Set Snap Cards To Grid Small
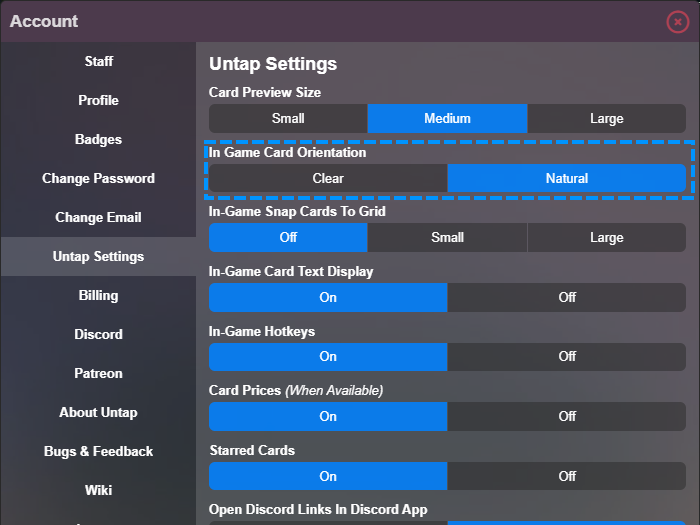Image resolution: width=700 pixels, height=525 pixels. (x=447, y=238)
